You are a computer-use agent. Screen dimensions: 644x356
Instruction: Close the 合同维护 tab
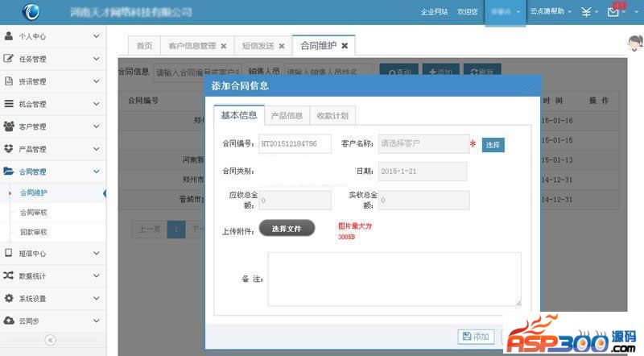tap(345, 46)
